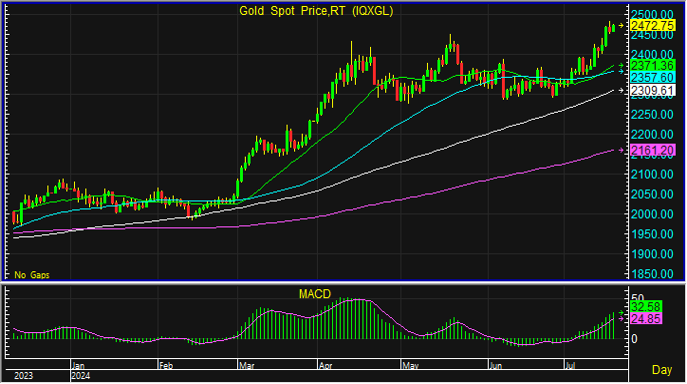This screenshot has height=384, width=687.
Task: Select the May marker on time axis
Action: [x=410, y=366]
